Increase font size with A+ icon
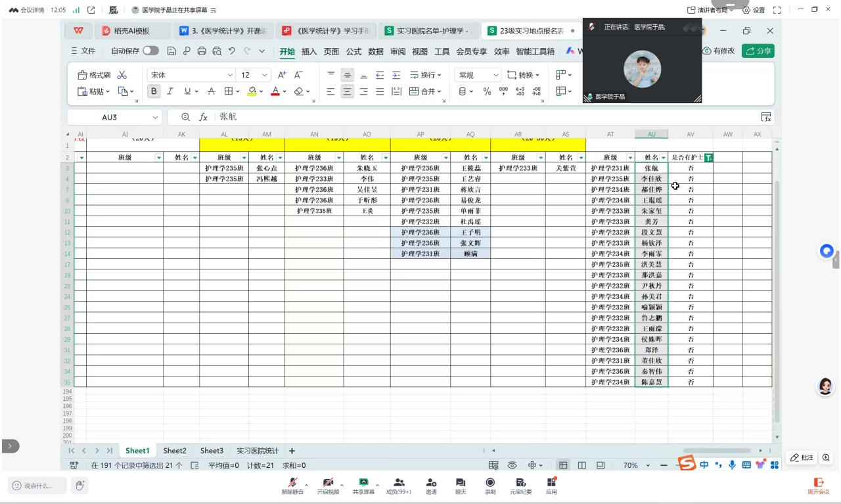Screen dimensions: 841x504 coord(282,75)
